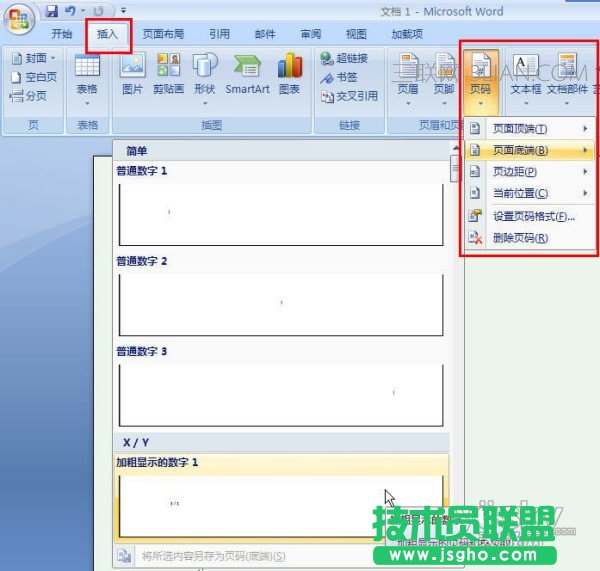Open the 文档部件 quick parts dropdown
This screenshot has height=571, width=600.
coord(567,80)
